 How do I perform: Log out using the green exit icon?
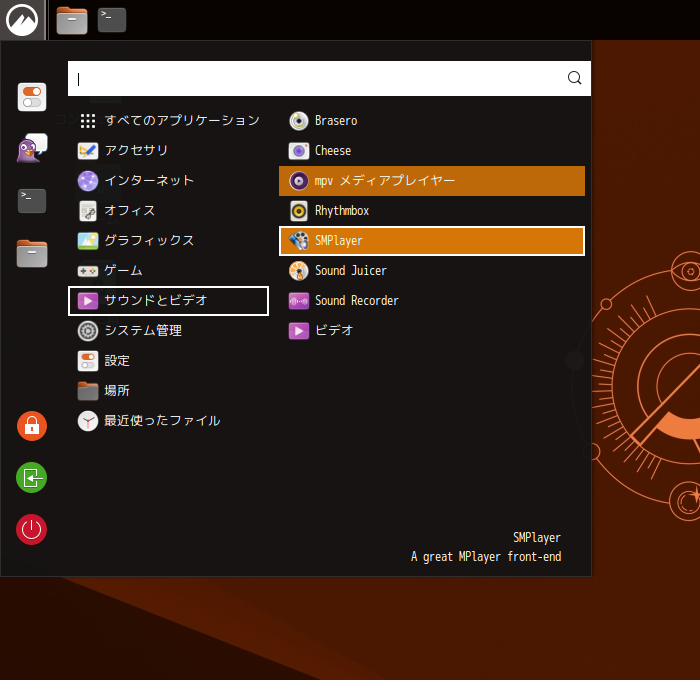pos(32,478)
